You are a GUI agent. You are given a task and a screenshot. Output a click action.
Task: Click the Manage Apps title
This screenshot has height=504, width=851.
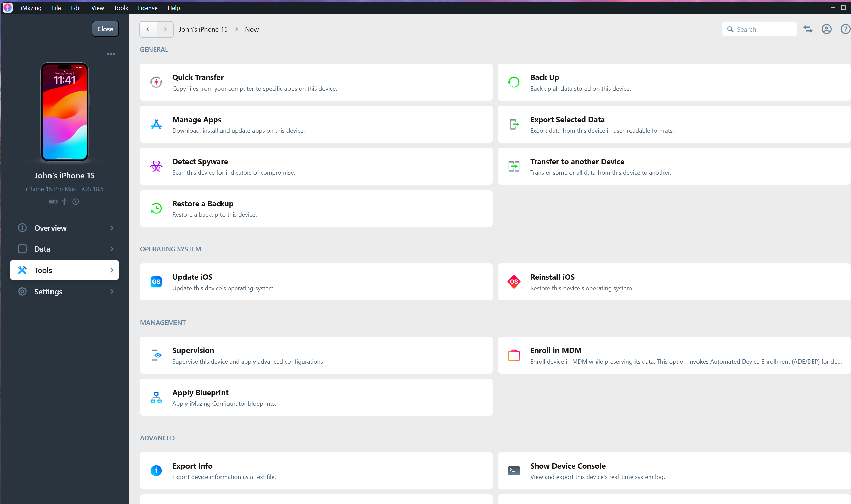pyautogui.click(x=197, y=120)
